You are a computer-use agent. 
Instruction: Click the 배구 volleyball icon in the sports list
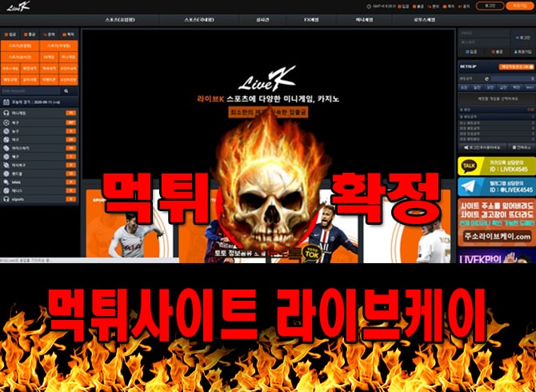pos(6,157)
